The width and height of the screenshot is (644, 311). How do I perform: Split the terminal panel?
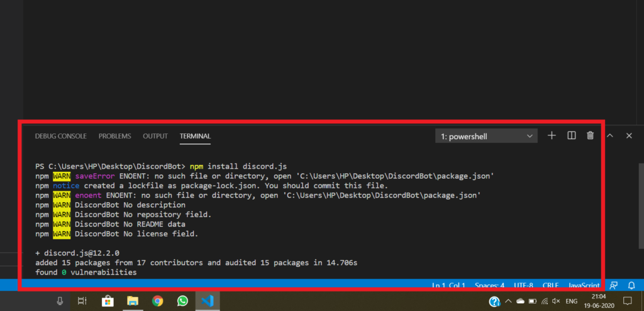[x=571, y=136]
